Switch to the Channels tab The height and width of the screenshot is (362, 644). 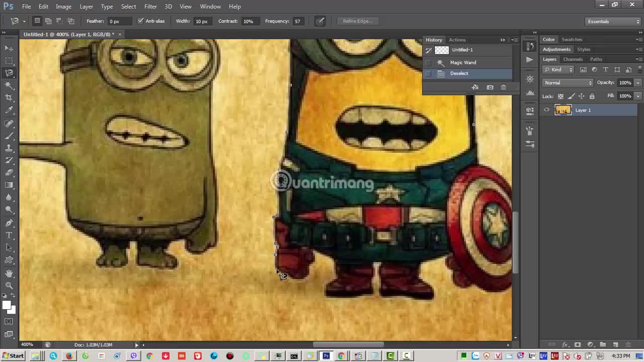click(573, 59)
